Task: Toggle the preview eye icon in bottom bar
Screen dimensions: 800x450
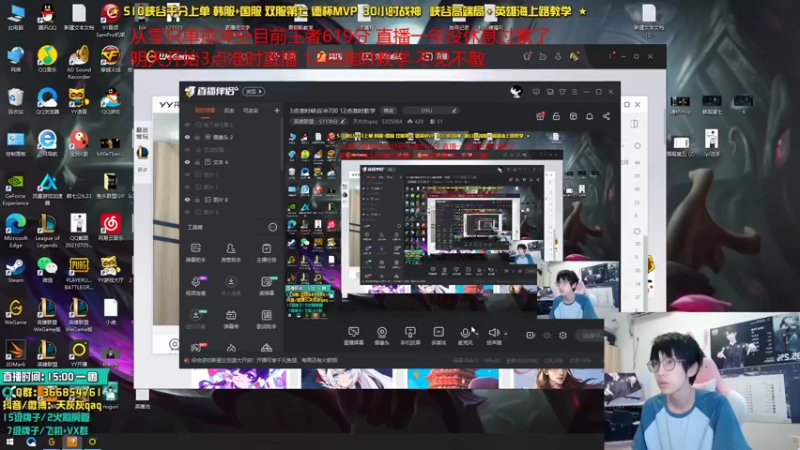Action: (x=547, y=335)
